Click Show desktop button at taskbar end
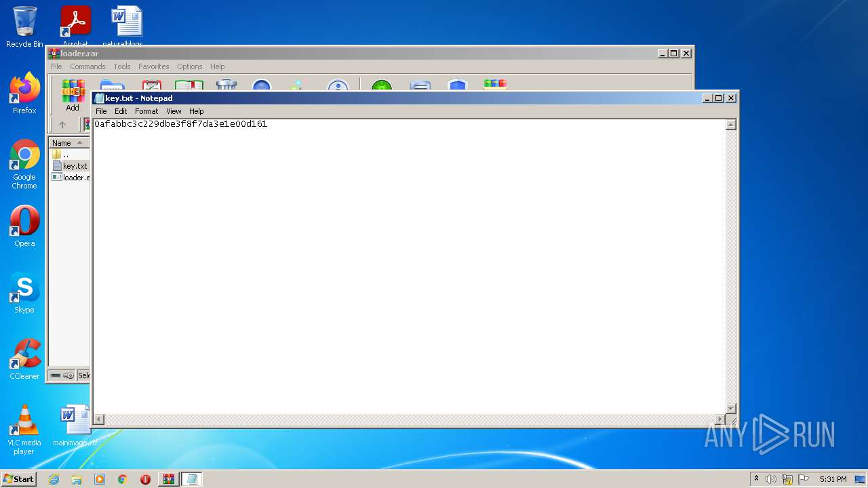This screenshot has height=488, width=868. [861, 479]
